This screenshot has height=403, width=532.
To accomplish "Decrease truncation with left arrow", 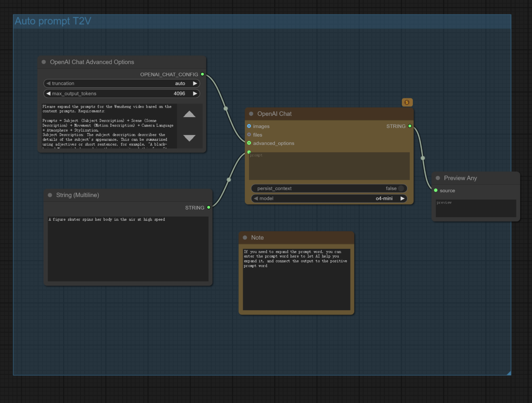I will [48, 83].
